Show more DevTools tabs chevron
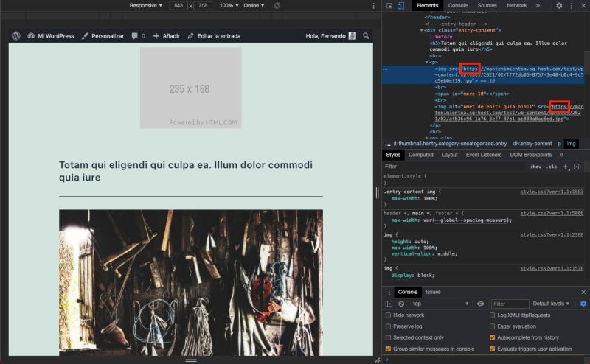This screenshot has height=364, width=590. 538,6
